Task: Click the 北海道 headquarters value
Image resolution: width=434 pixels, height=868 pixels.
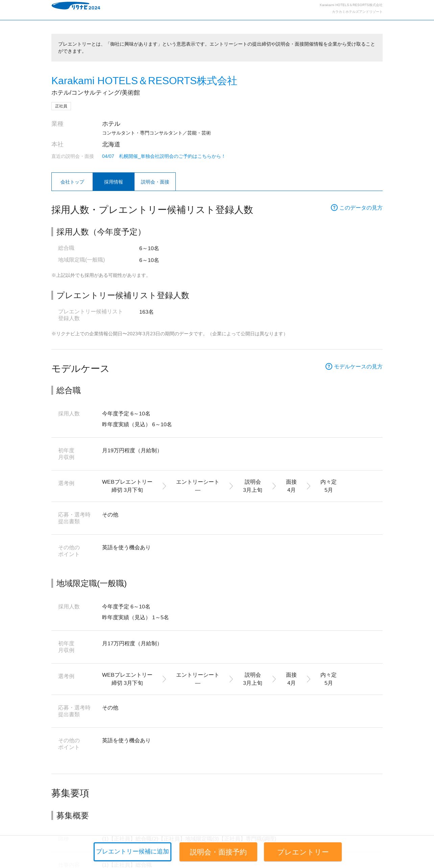Action: 111,144
